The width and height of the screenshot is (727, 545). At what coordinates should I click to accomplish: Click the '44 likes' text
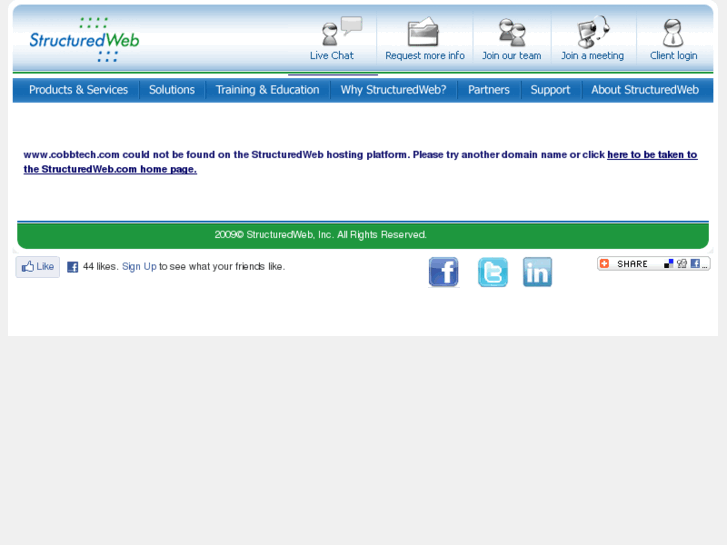point(100,267)
